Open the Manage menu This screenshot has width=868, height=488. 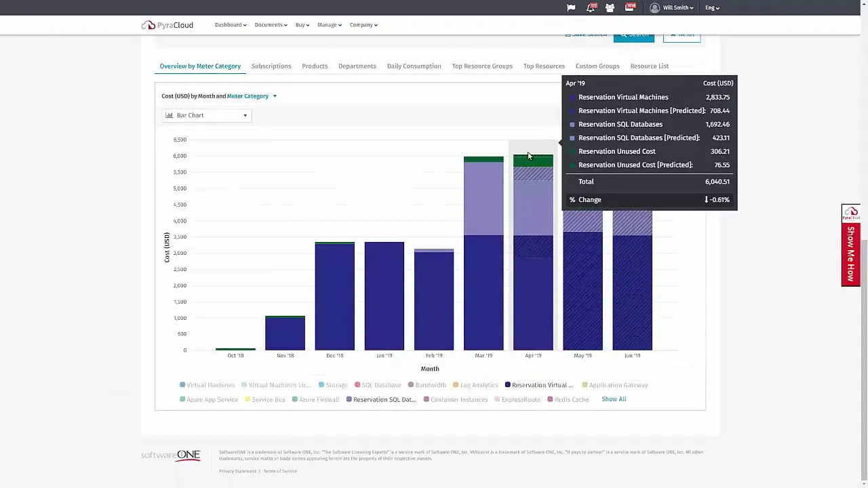(329, 25)
